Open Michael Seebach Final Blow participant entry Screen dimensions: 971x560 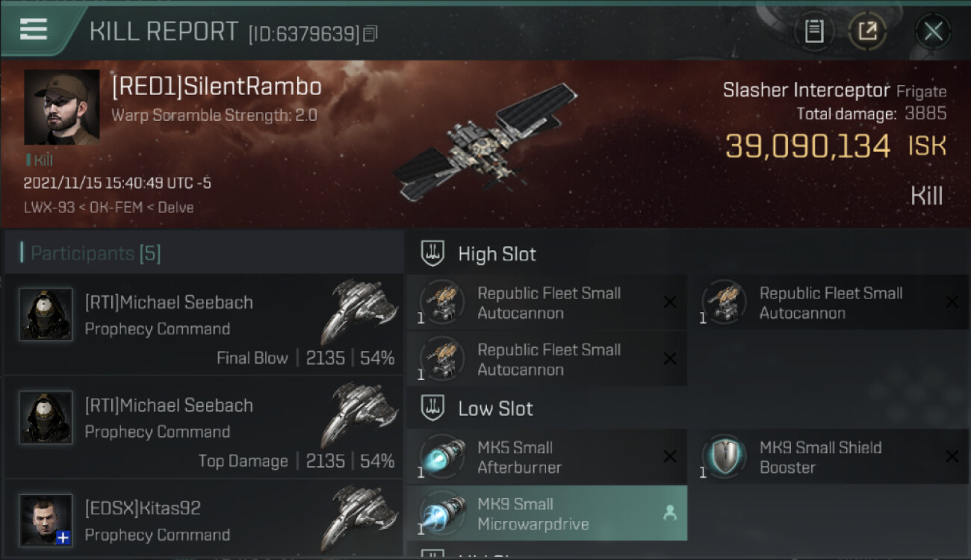pos(204,325)
